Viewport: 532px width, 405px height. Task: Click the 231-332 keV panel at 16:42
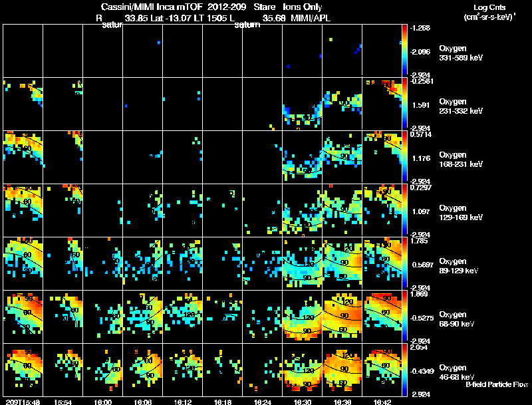(382, 104)
